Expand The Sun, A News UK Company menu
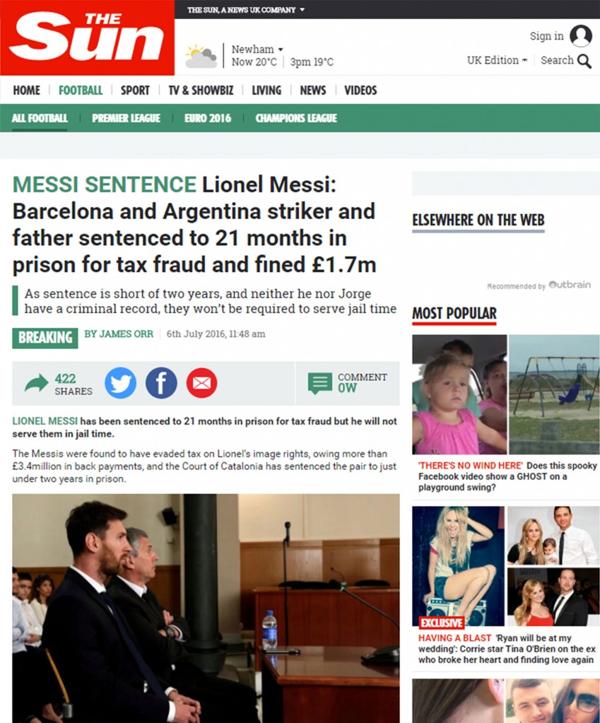Image resolution: width=600 pixels, height=723 pixels. click(246, 10)
